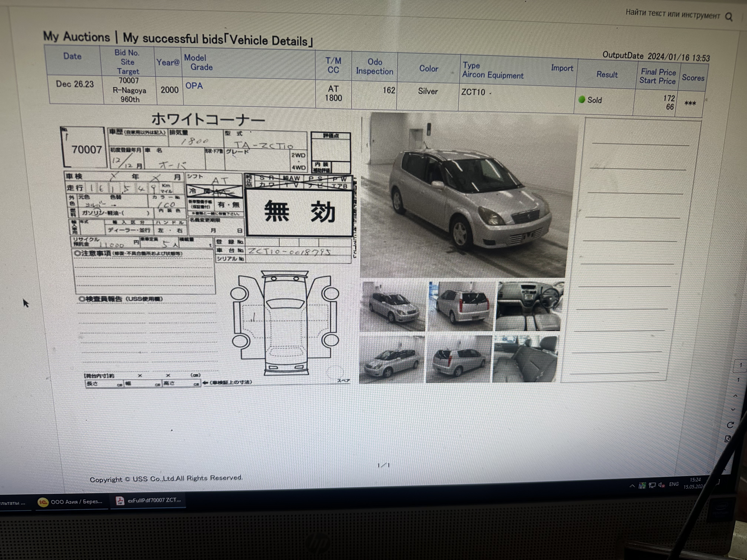Change the ENG input language indicator
The width and height of the screenshot is (747, 560).
pos(674,484)
